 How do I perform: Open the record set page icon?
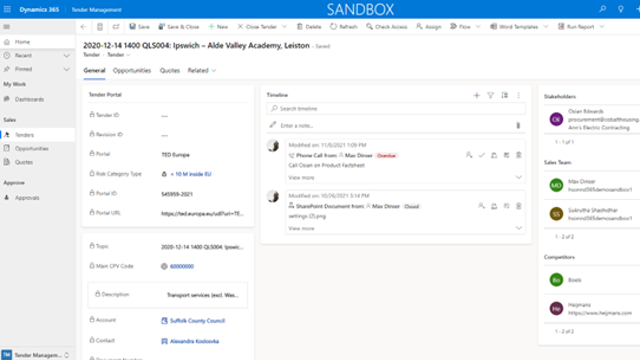tap(100, 27)
